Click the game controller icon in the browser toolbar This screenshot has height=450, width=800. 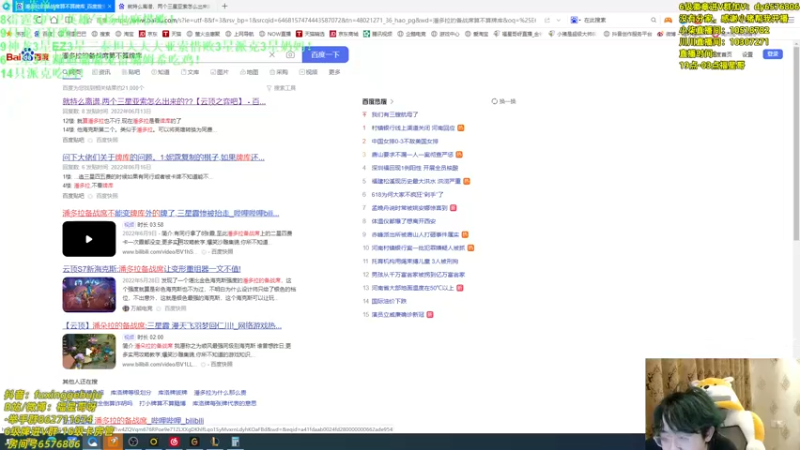click(668, 20)
